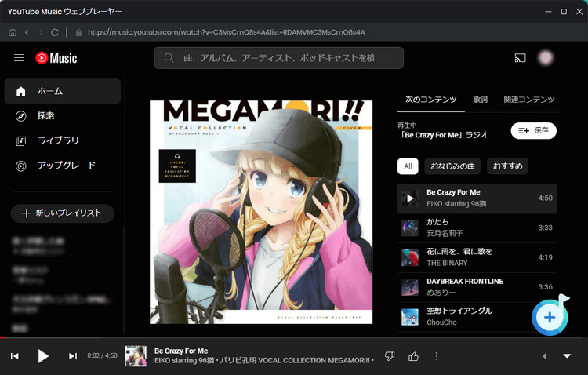Click the player bar artist and album line

(x=264, y=360)
